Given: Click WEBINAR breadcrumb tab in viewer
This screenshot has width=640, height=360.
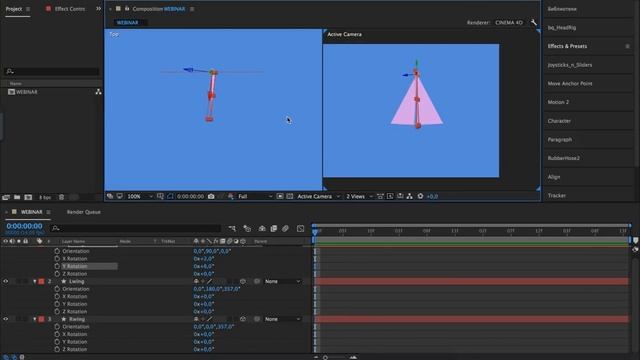Looking at the screenshot, I should tap(128, 22).
